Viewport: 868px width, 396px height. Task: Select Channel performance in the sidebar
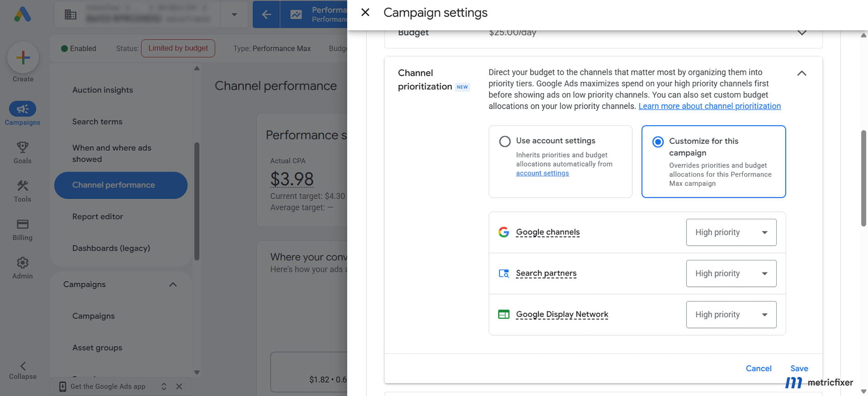(121, 185)
